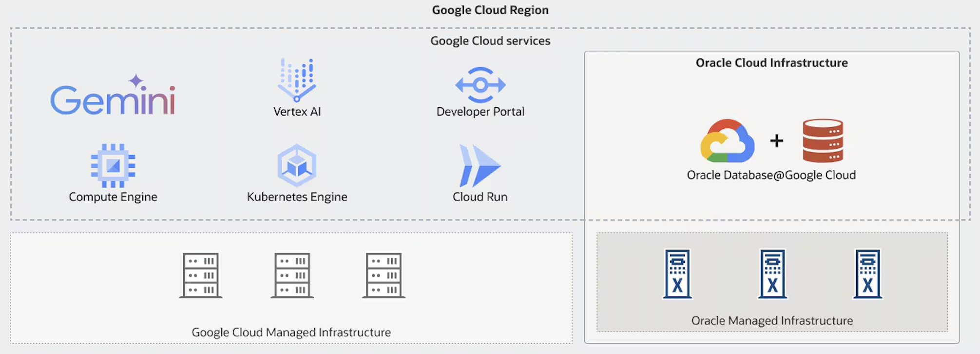Click the "Vertex AI" label
This screenshot has width=980, height=354.
point(297,112)
